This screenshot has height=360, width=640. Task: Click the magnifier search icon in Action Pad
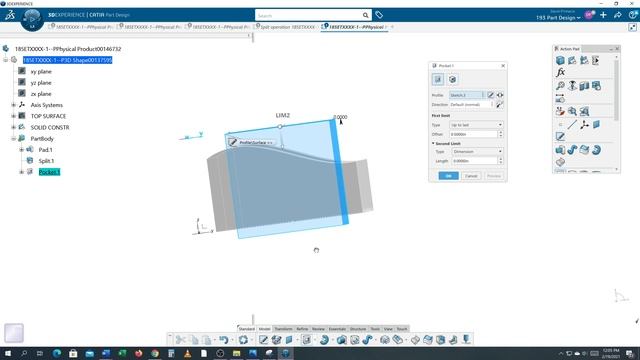(560, 86)
